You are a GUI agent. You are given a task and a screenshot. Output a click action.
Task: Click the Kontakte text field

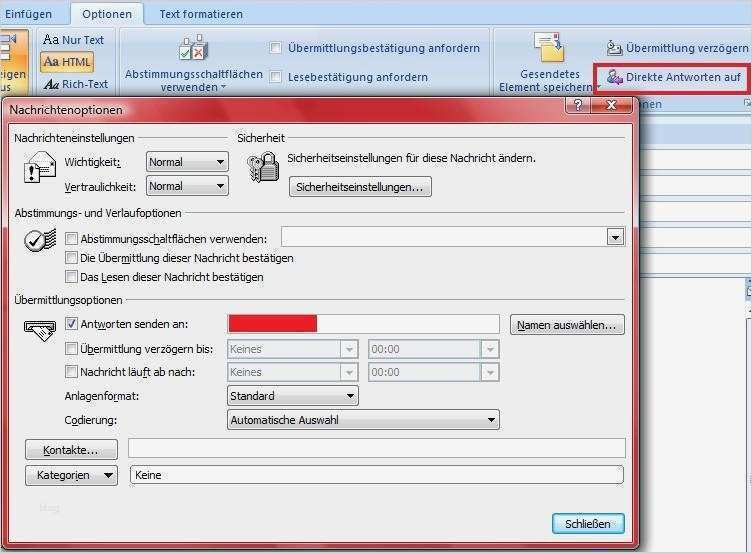(376, 448)
